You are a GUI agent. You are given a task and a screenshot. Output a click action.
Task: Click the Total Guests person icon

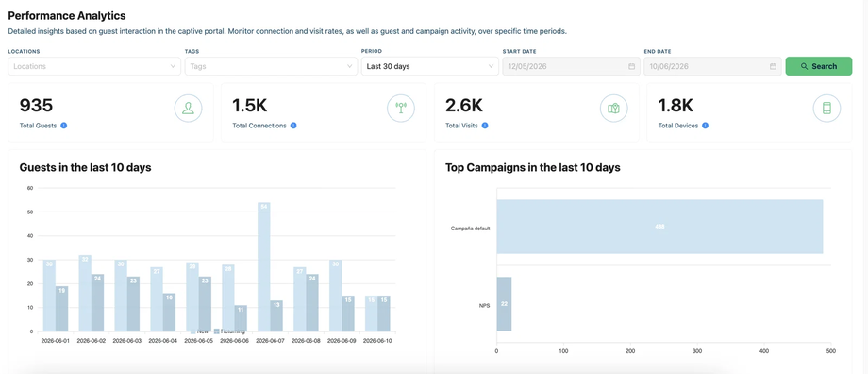coord(189,108)
